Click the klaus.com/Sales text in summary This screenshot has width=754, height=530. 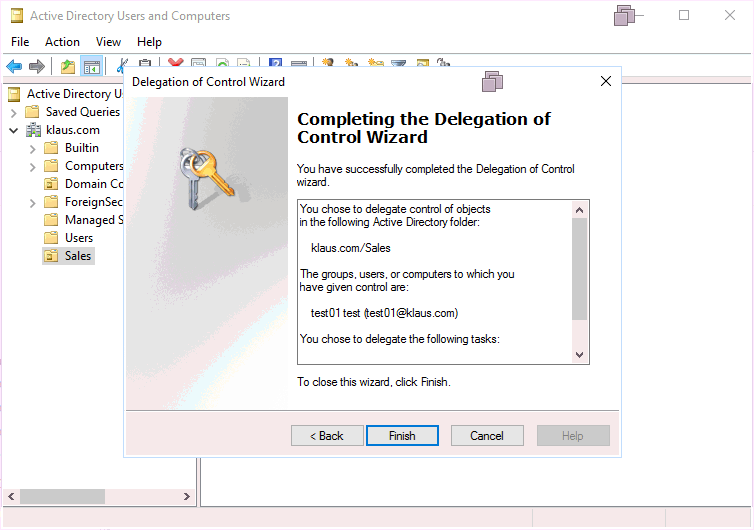pyautogui.click(x=351, y=248)
